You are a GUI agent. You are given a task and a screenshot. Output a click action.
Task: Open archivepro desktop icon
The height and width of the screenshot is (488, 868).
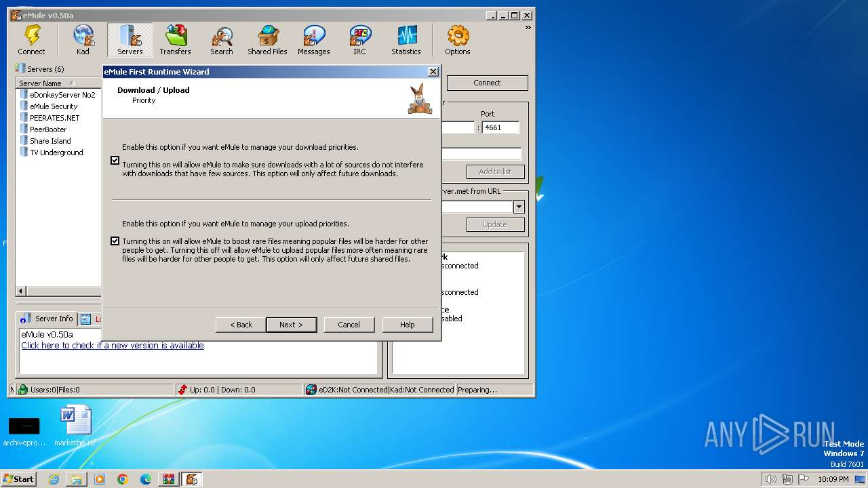point(24,431)
